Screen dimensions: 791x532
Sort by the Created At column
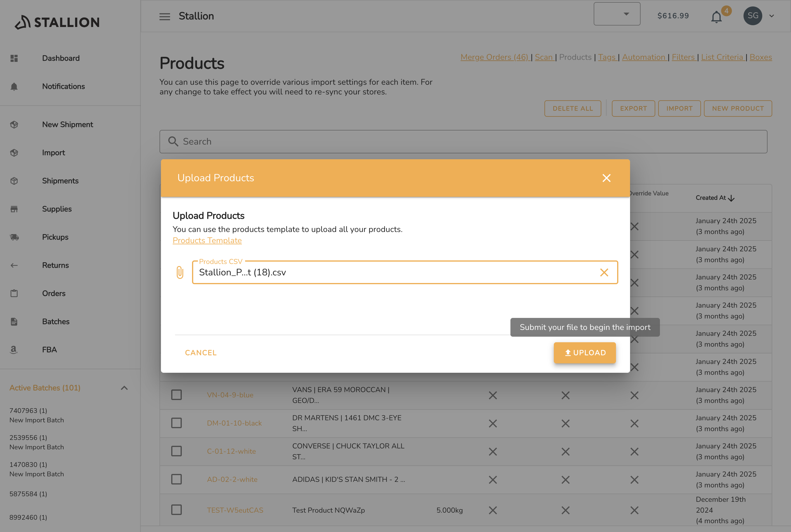[x=715, y=198]
